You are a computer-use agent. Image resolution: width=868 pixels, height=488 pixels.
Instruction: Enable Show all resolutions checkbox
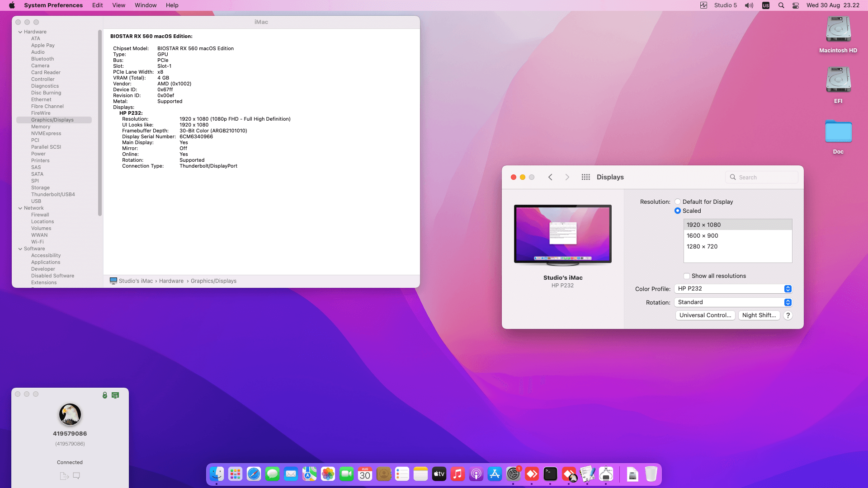click(687, 276)
